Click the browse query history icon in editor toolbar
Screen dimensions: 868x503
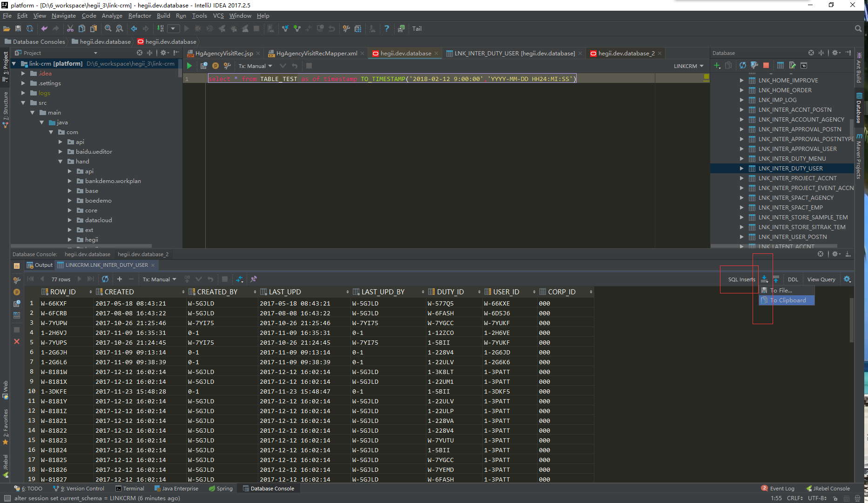[204, 66]
